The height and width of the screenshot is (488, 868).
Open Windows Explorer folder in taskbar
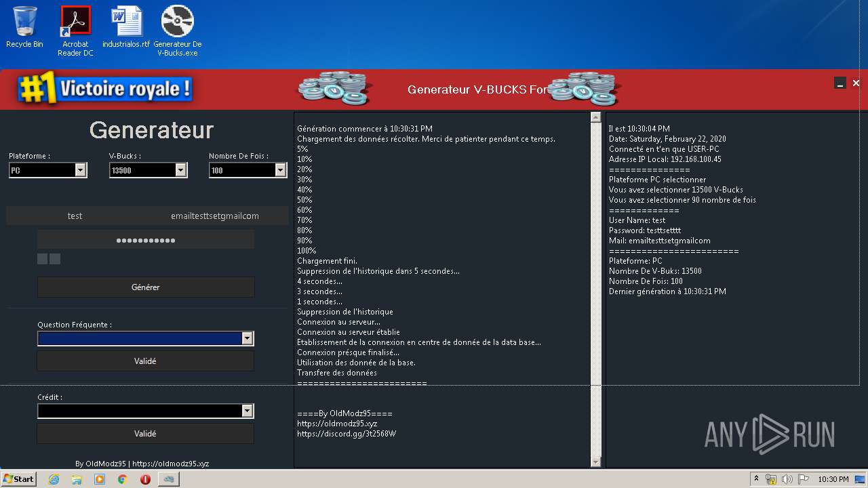point(77,479)
